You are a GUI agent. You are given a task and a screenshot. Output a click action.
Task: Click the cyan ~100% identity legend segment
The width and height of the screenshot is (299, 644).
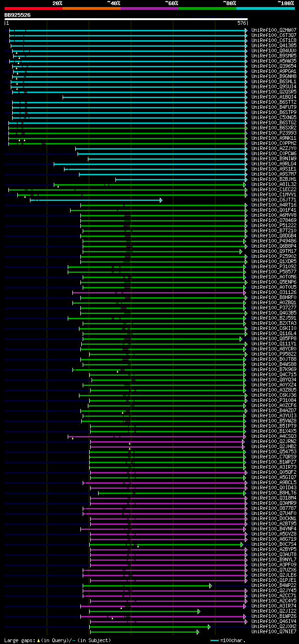[265, 8]
